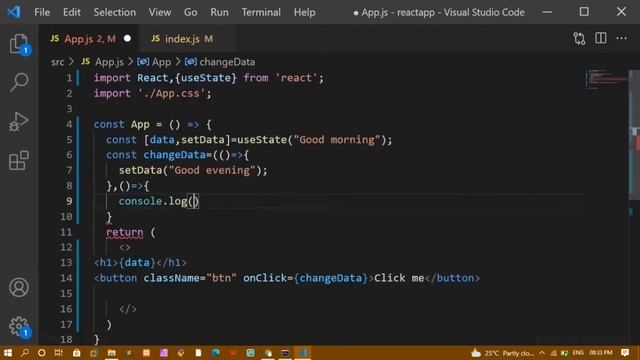Open the Go menu
The height and width of the screenshot is (360, 640).
(x=190, y=12)
